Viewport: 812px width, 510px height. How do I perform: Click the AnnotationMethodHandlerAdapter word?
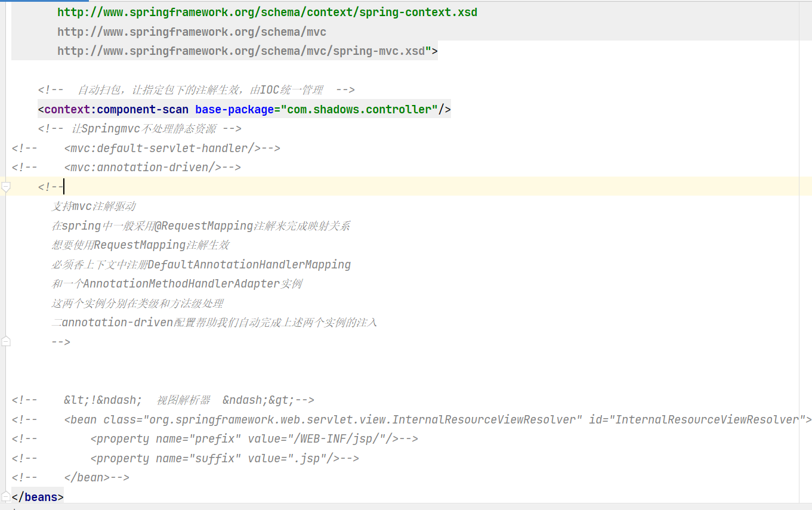click(181, 284)
